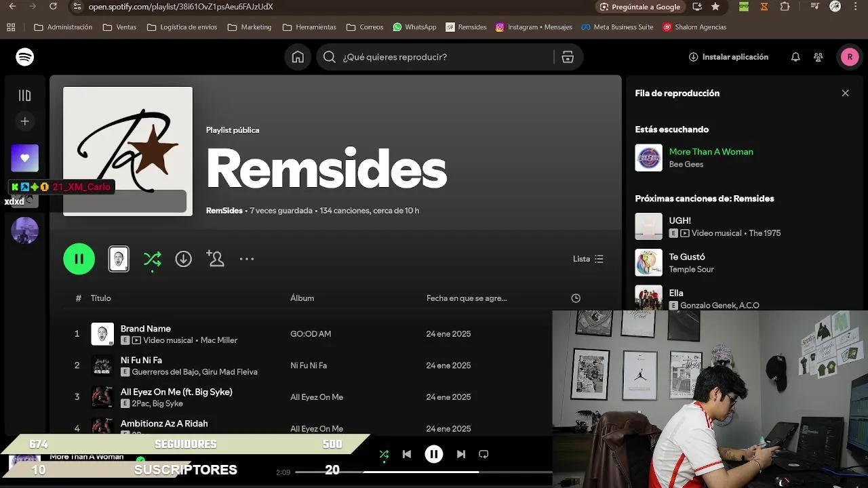Viewport: 868px width, 488px height.
Task: Open more options for Remsides playlist
Action: coord(247,259)
